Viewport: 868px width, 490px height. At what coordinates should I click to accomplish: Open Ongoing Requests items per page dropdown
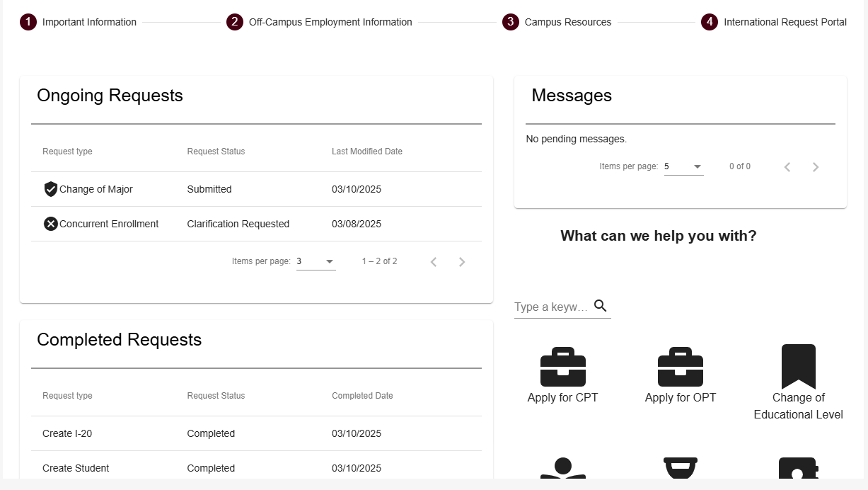point(316,262)
